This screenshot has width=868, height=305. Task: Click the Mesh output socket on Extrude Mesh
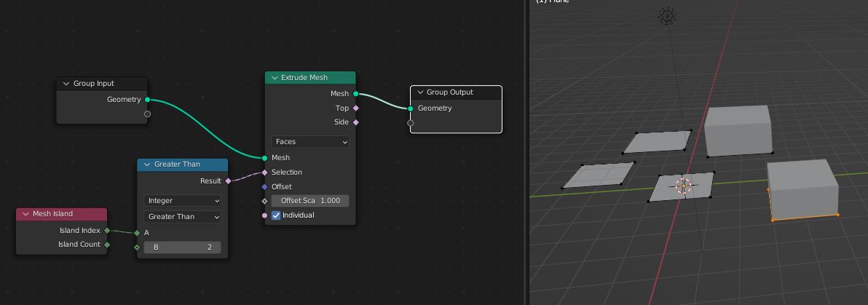pyautogui.click(x=355, y=94)
